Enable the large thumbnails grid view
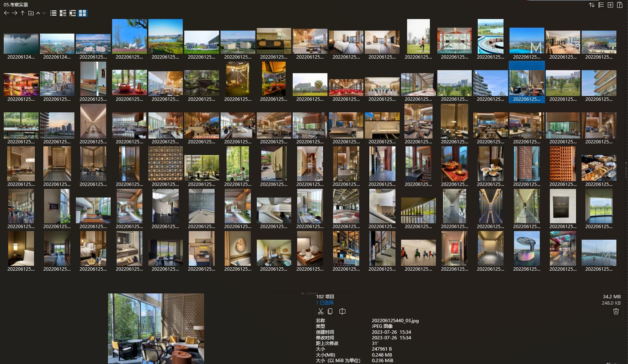This screenshot has width=628, height=364. (83, 13)
